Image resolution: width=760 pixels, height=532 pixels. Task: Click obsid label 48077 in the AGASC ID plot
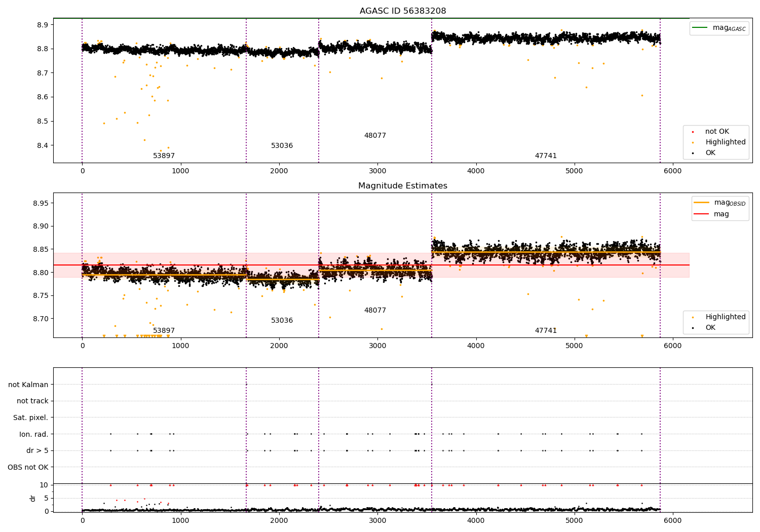point(375,136)
